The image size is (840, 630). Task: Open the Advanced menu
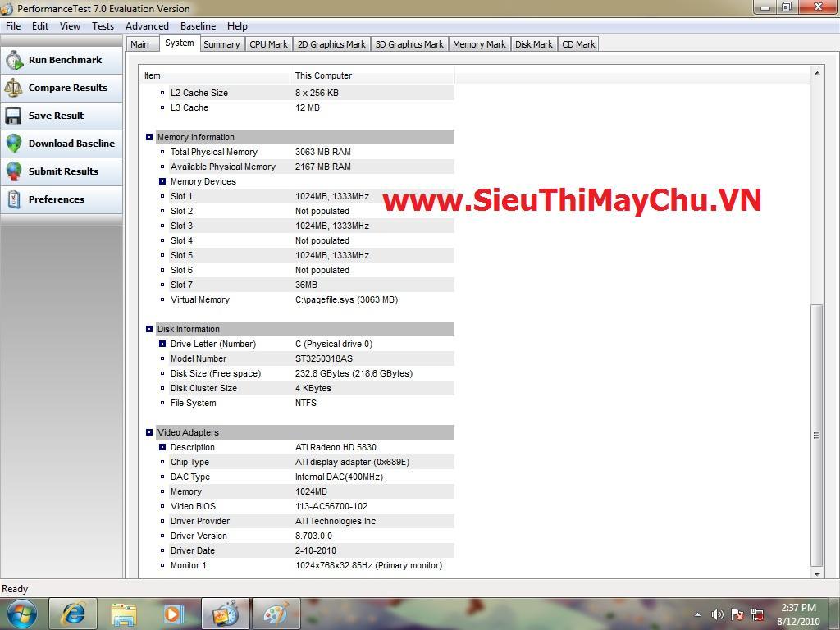click(147, 26)
